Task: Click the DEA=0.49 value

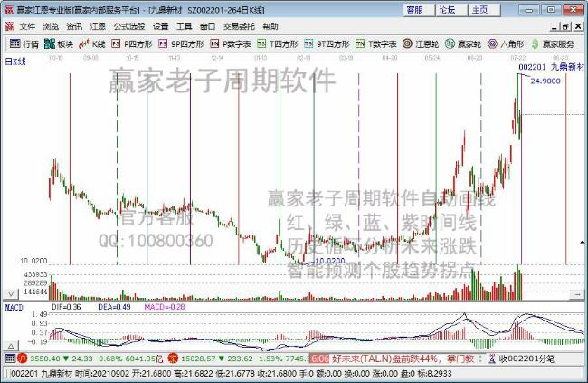Action: pyautogui.click(x=114, y=307)
